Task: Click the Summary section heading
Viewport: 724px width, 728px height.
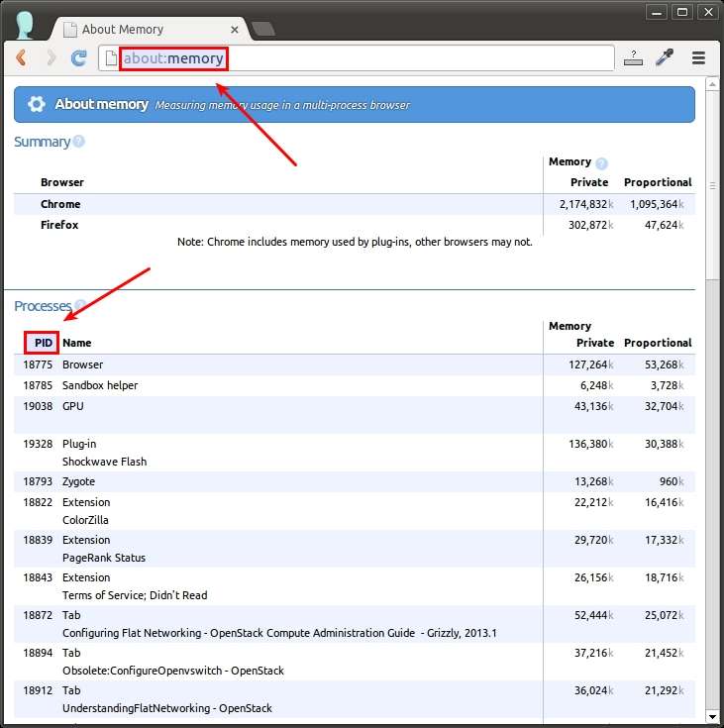Action: pos(43,142)
